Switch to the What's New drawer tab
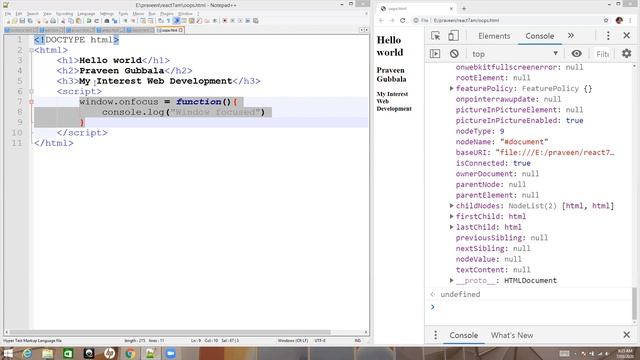 click(x=512, y=335)
